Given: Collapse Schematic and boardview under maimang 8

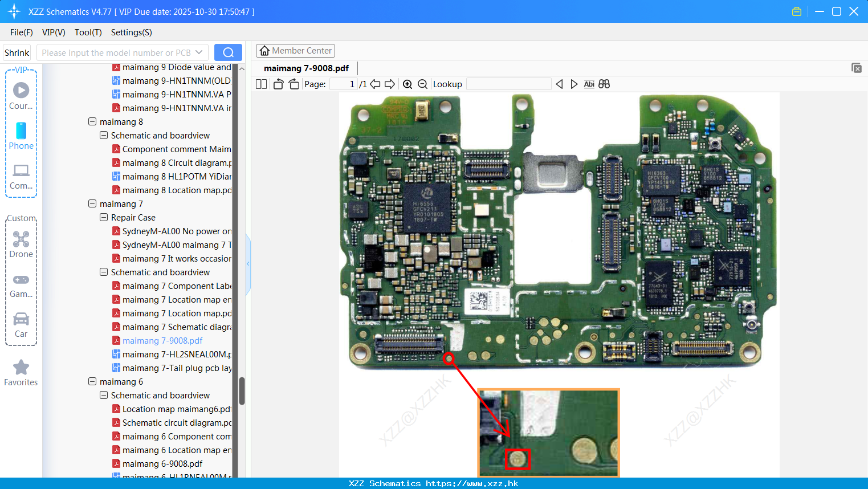Looking at the screenshot, I should point(104,135).
